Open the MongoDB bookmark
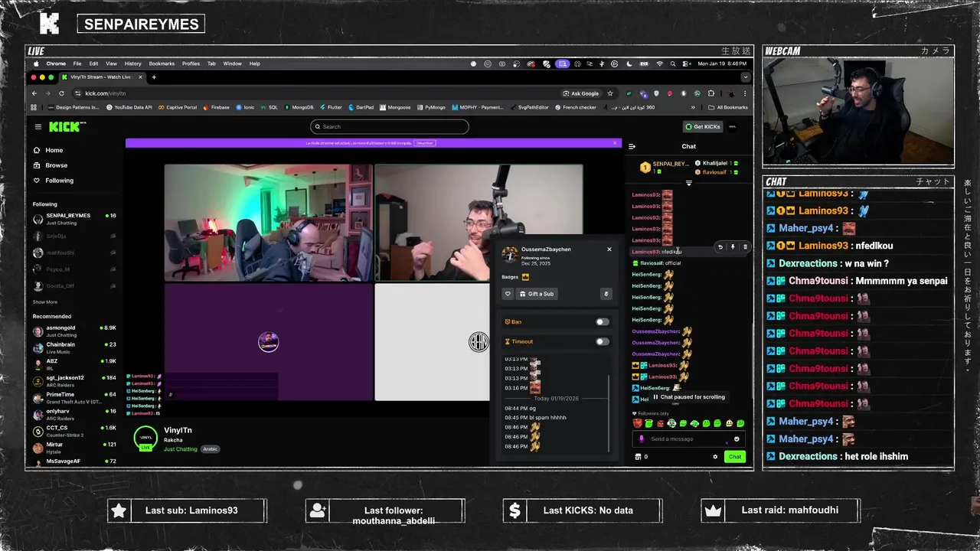 click(299, 107)
